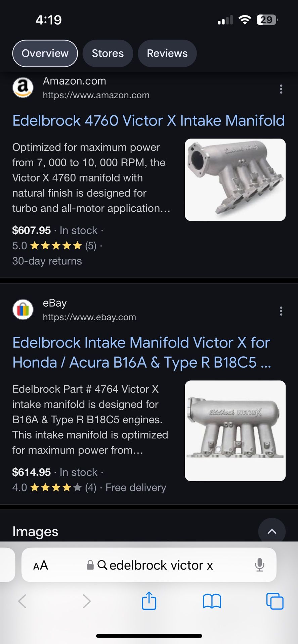Open Safari bookmarks book icon

point(212,601)
